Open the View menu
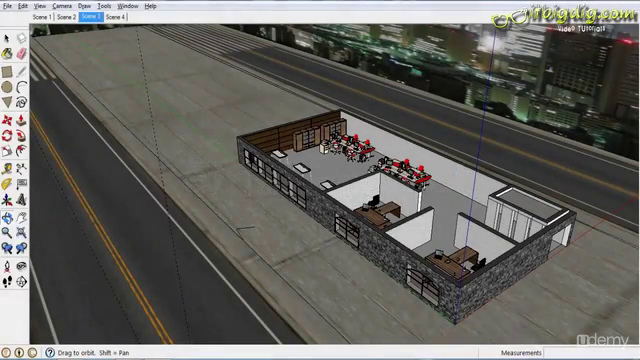Viewport: 640px width, 360px height. [x=40, y=6]
